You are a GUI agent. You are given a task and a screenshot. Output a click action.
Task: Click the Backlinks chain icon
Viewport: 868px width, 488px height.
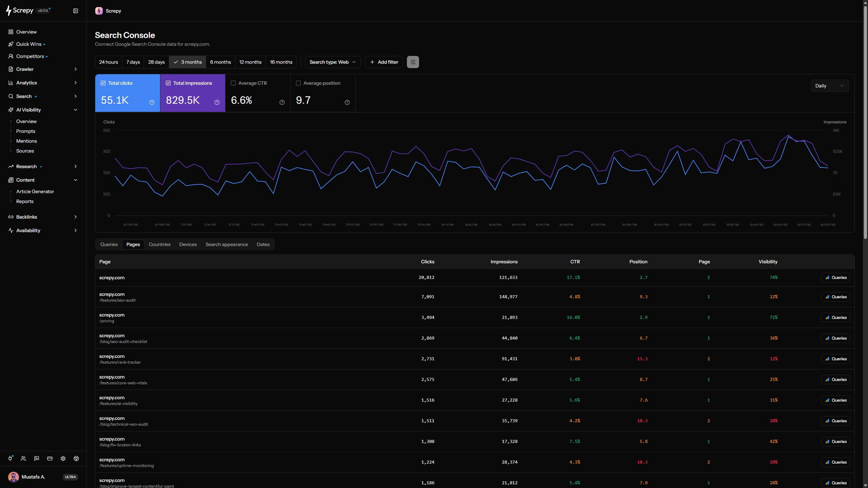click(11, 217)
